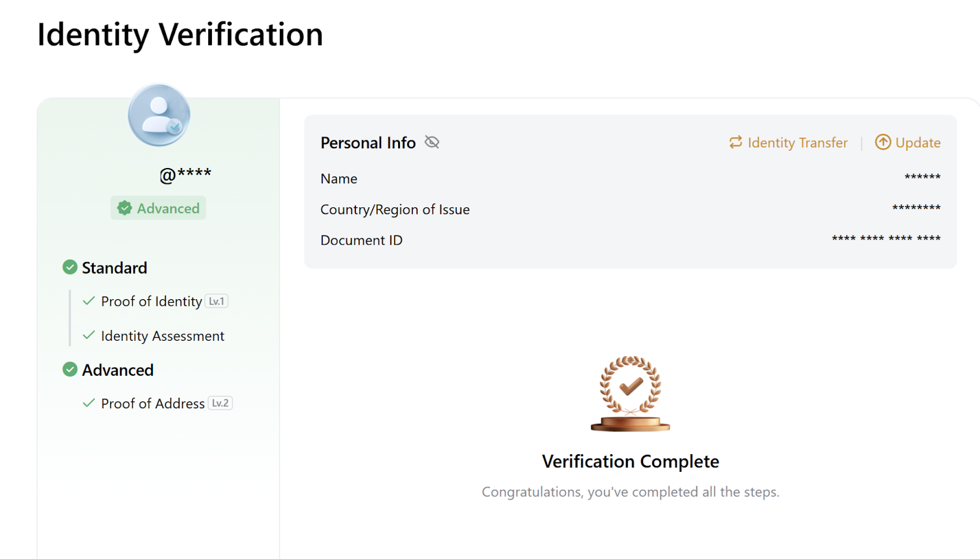This screenshot has width=980, height=559.
Task: Click the Lv.1 tag on Proof of Identity
Action: 216,301
